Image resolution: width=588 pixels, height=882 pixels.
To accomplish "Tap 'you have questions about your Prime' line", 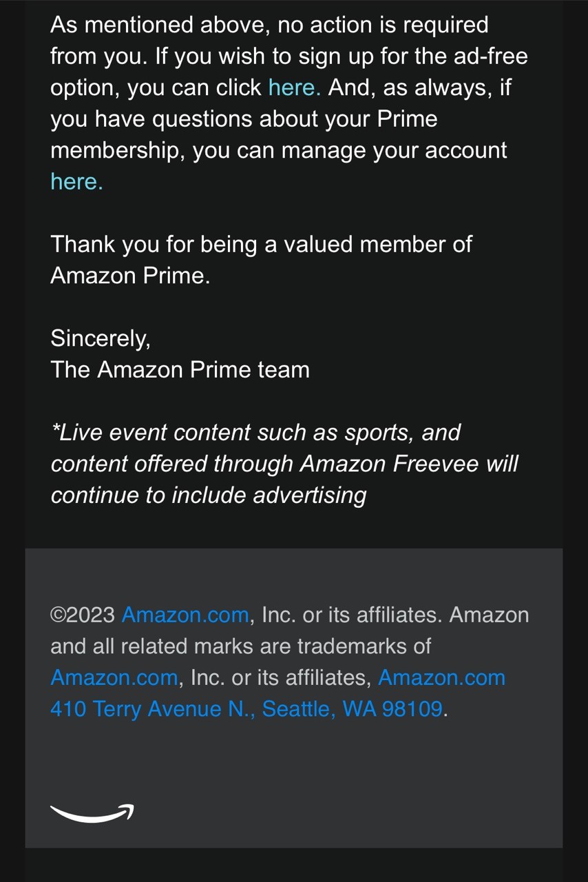I will tap(244, 119).
